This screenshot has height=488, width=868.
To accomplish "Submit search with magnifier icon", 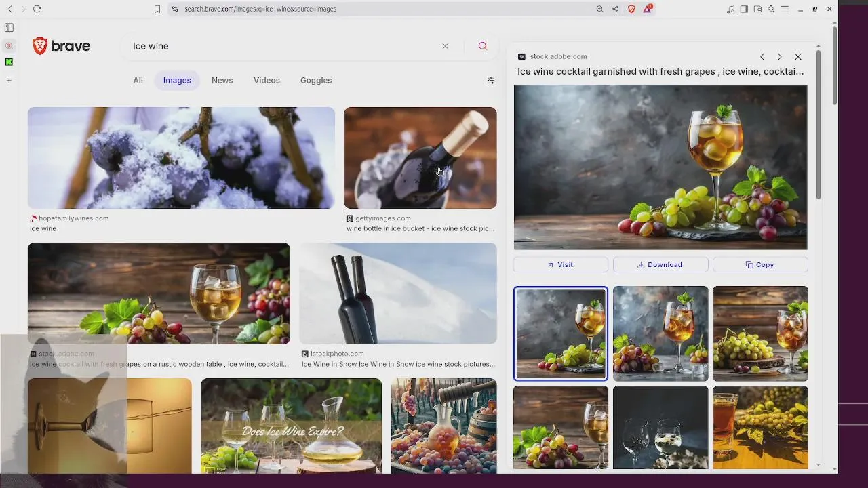I will tap(483, 46).
